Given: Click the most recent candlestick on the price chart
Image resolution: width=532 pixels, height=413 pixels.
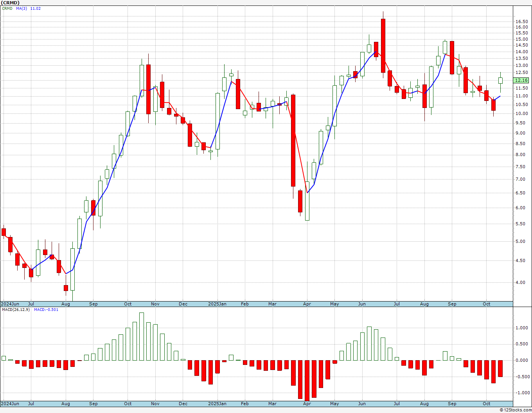Looking at the screenshot, I should coord(500,81).
